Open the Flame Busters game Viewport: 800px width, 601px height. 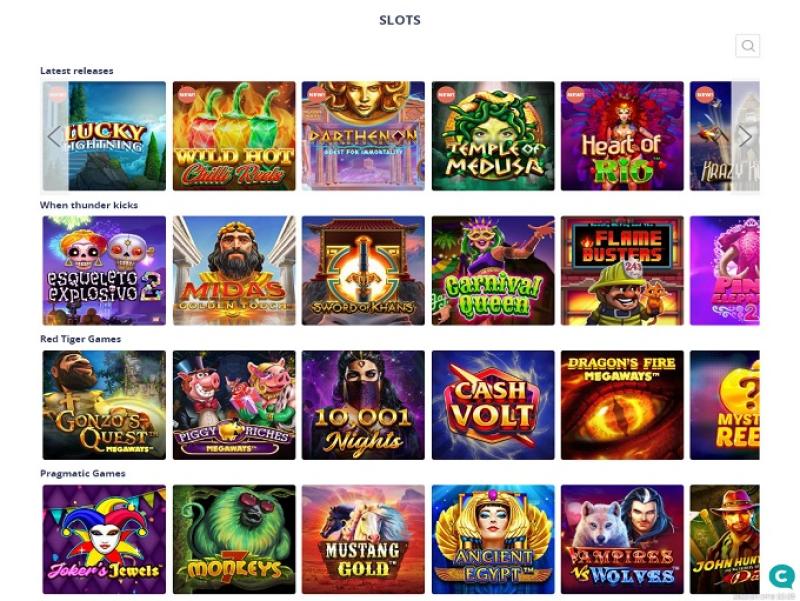coord(622,270)
